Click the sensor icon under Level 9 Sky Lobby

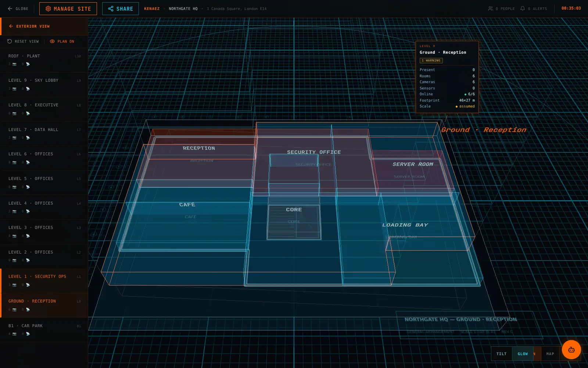click(28, 89)
